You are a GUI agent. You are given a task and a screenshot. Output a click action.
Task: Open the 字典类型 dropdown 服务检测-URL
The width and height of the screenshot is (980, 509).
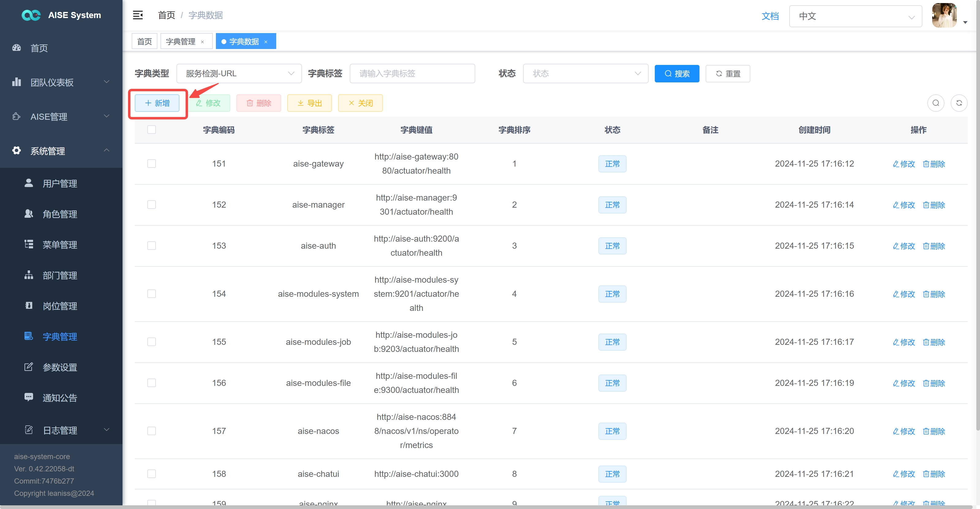tap(239, 74)
